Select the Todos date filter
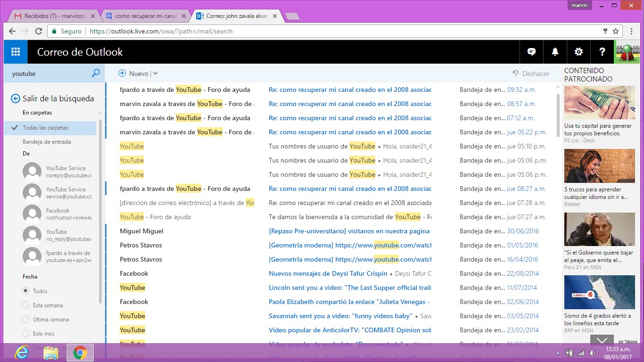 click(25, 291)
